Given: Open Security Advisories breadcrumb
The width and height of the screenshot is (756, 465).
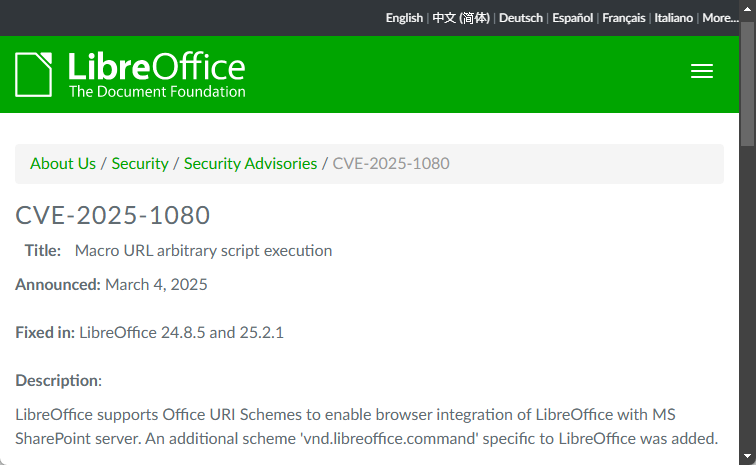Looking at the screenshot, I should (250, 164).
